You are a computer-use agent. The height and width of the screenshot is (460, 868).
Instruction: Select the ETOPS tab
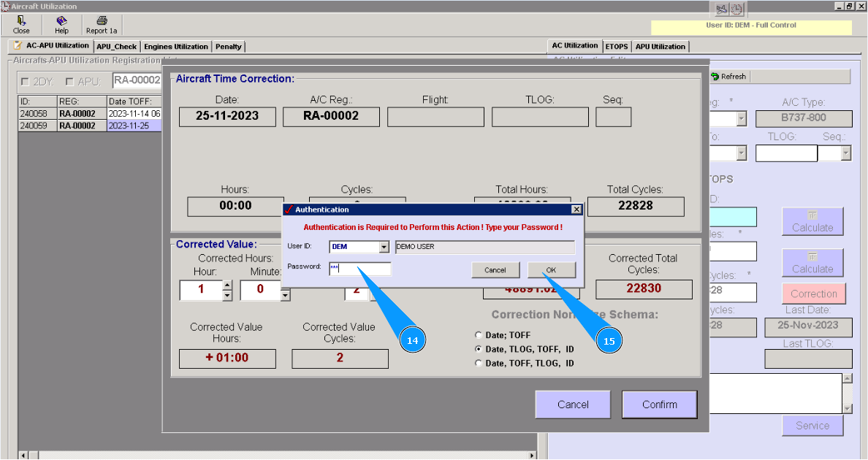616,47
